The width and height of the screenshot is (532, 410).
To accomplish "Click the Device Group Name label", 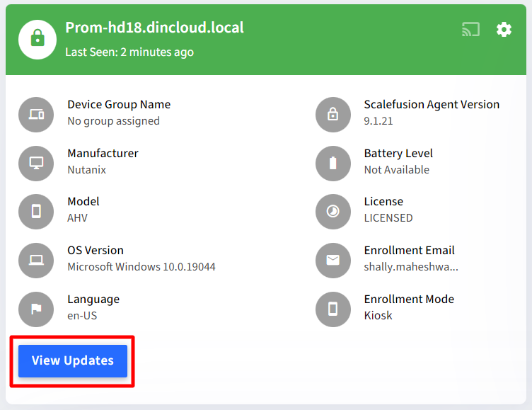I will (119, 105).
